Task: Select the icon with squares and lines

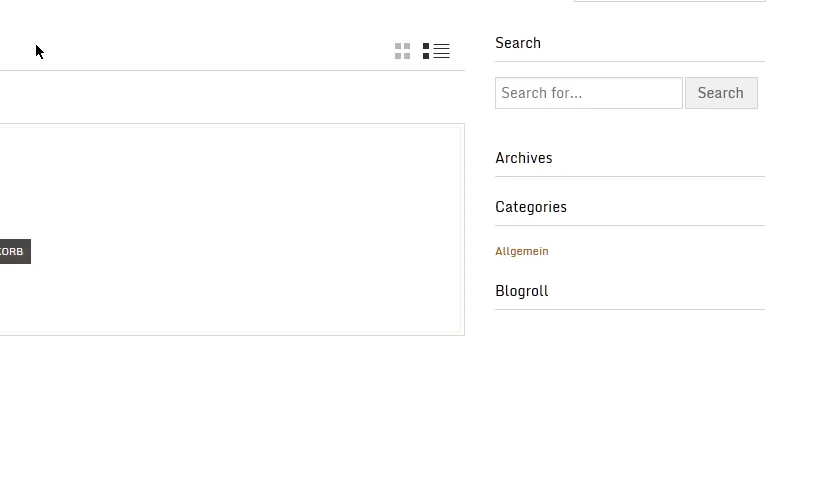Action: pos(436,51)
